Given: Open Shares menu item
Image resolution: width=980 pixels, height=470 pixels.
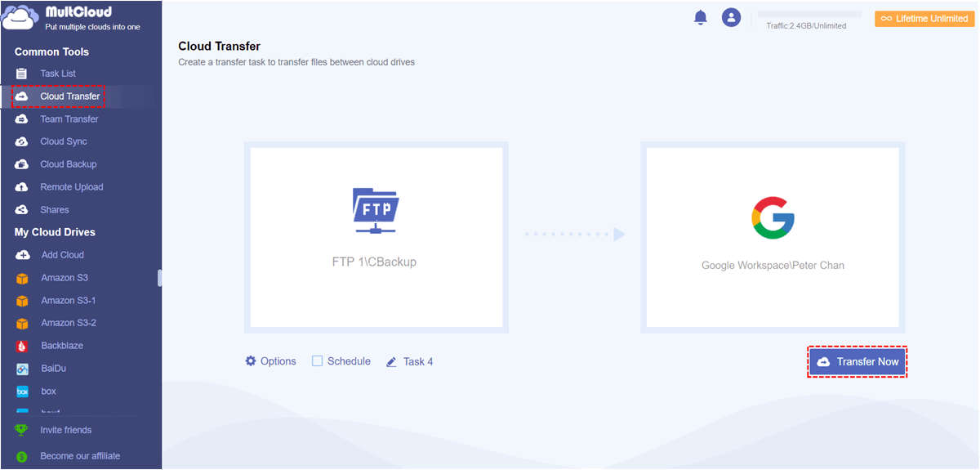Looking at the screenshot, I should [x=55, y=210].
